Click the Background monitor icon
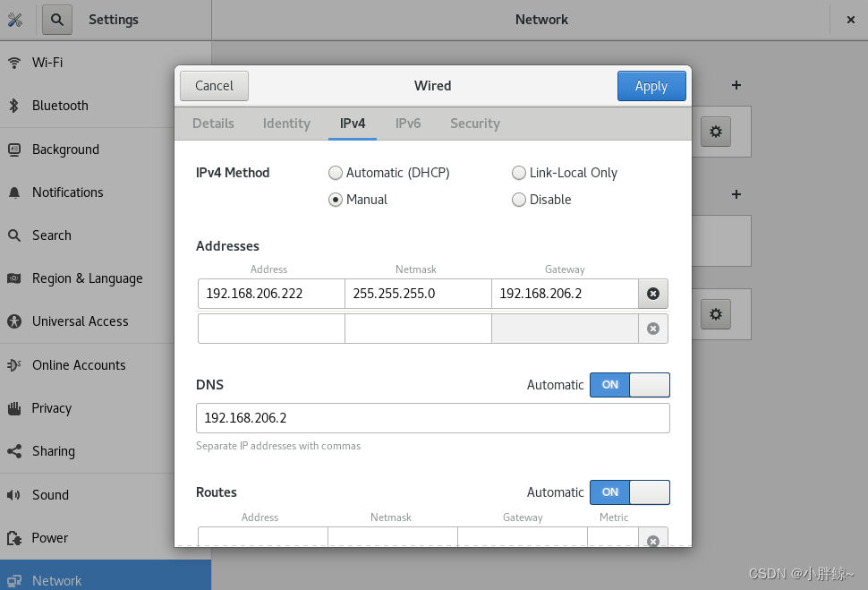Screen dimensions: 868x590 click(x=14, y=150)
